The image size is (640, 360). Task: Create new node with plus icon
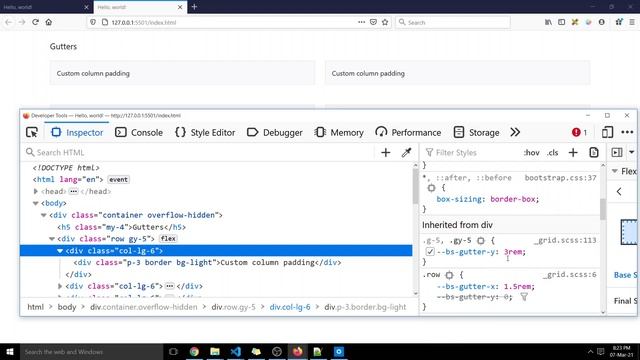tap(386, 153)
